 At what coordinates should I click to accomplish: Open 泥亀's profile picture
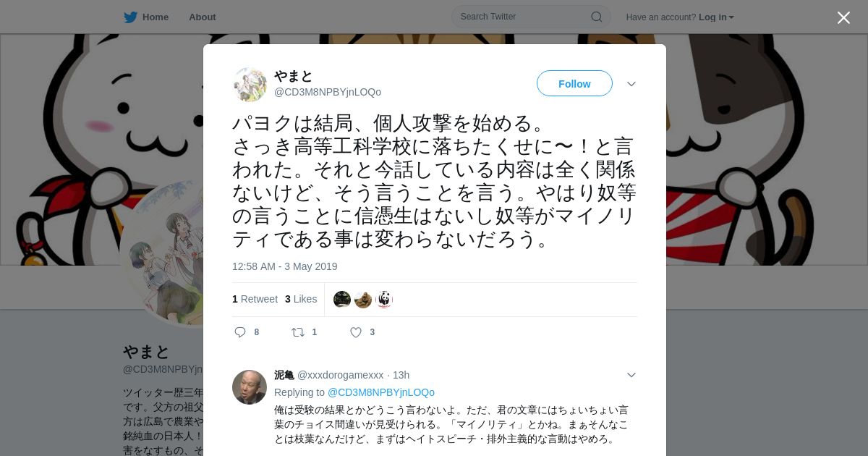click(x=250, y=387)
